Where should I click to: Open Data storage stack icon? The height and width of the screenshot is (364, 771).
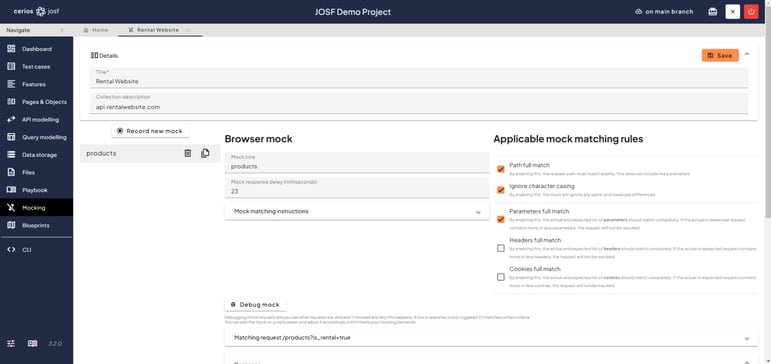[11, 155]
